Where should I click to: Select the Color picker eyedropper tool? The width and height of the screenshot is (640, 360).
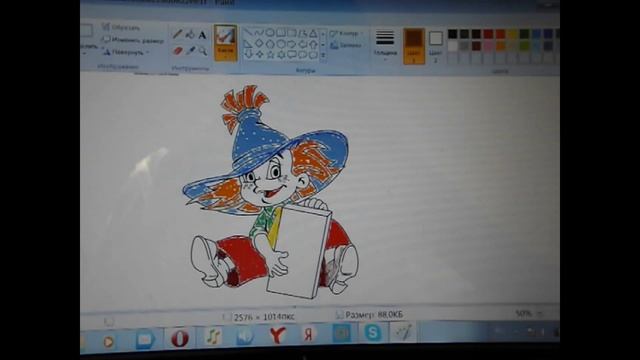click(190, 51)
